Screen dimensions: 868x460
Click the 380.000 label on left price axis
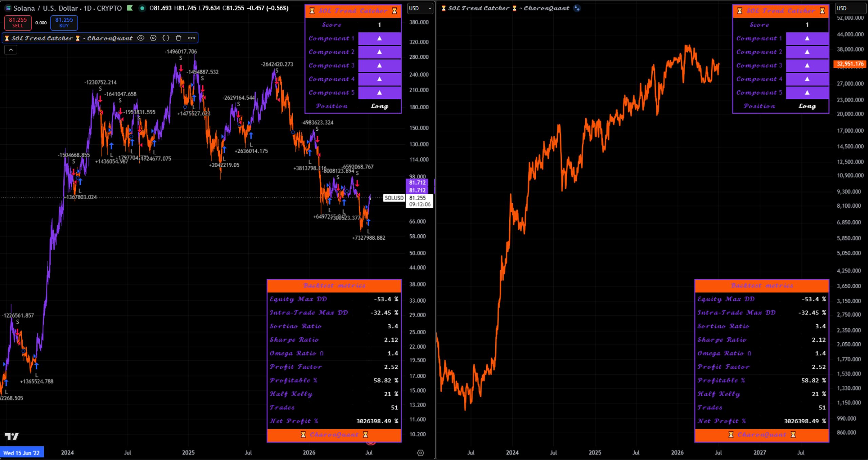tap(419, 22)
